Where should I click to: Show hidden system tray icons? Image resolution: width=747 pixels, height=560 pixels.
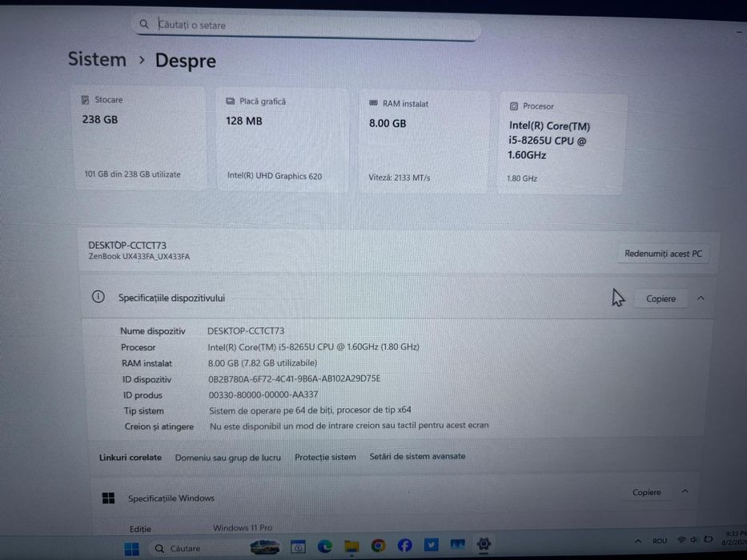[x=637, y=541]
